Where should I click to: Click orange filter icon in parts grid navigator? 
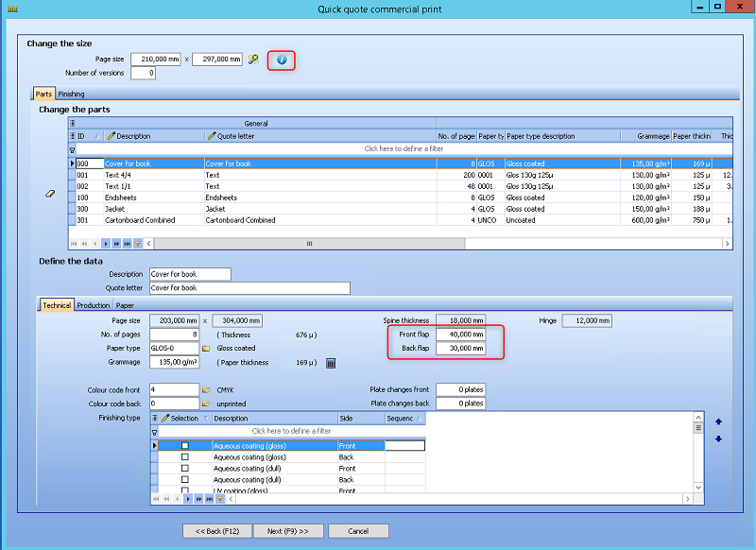[x=138, y=244]
